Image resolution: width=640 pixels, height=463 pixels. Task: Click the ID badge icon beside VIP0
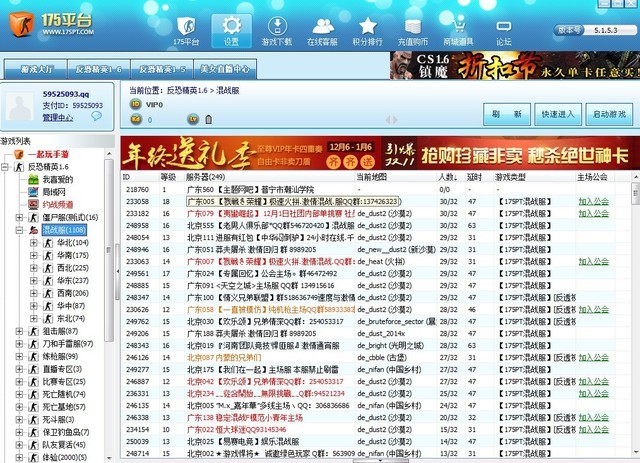pyautogui.click(x=136, y=105)
